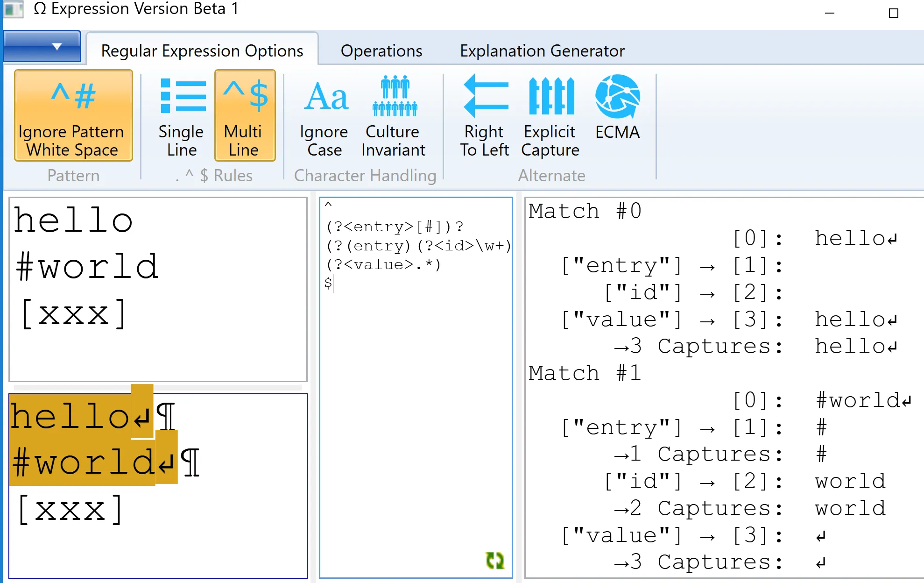924x583 pixels.
Task: Toggle Ignore Pattern White Space option
Action: point(73,115)
